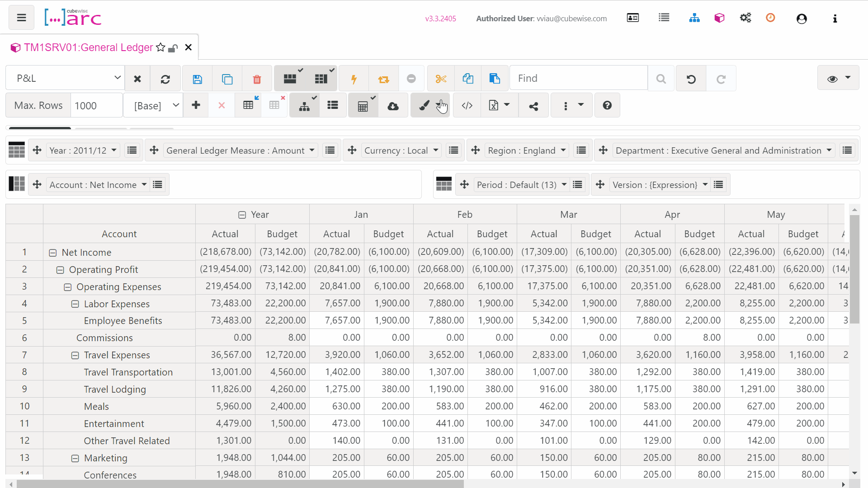Click the horizontal scrollbar at bottom
This screenshot has width=868, height=488.
pos(240,484)
